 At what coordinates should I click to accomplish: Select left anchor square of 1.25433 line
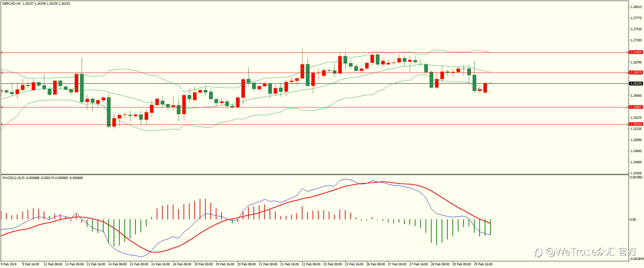tap(2, 124)
